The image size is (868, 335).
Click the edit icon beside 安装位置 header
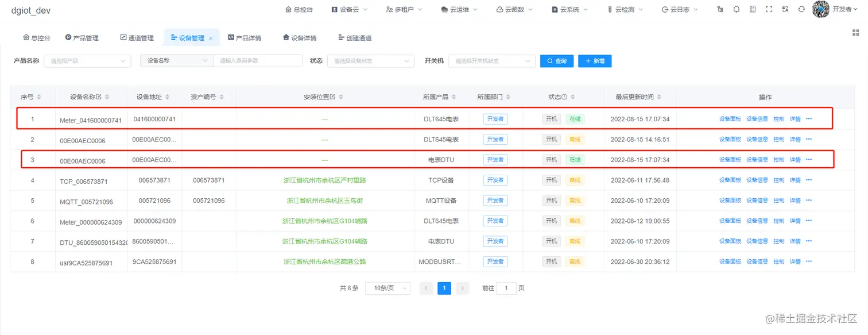tap(333, 97)
